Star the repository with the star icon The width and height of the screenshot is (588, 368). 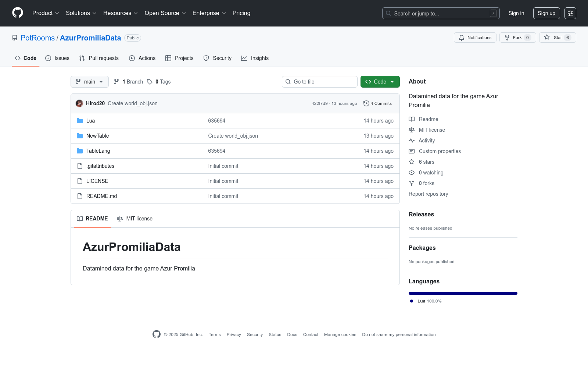(x=547, y=37)
